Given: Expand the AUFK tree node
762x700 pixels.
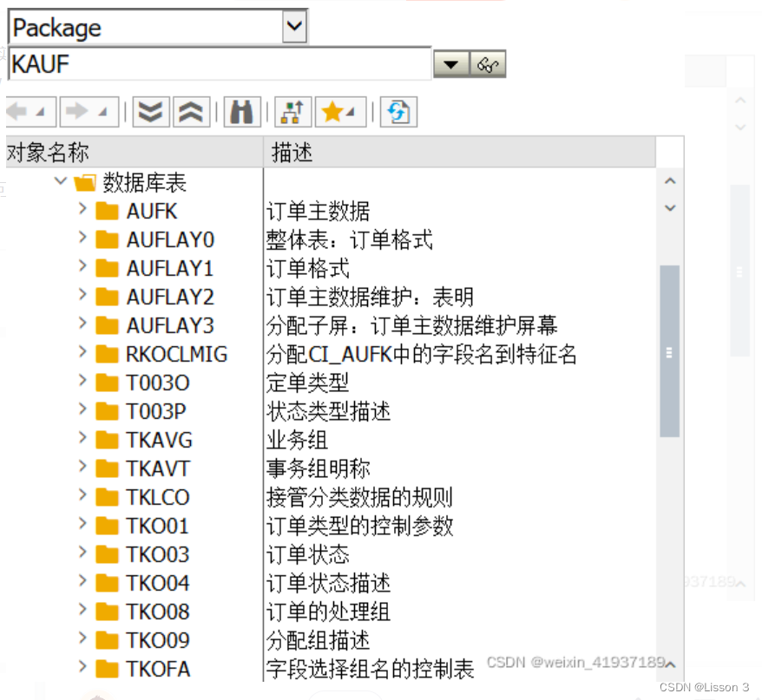Looking at the screenshot, I should tap(81, 211).
